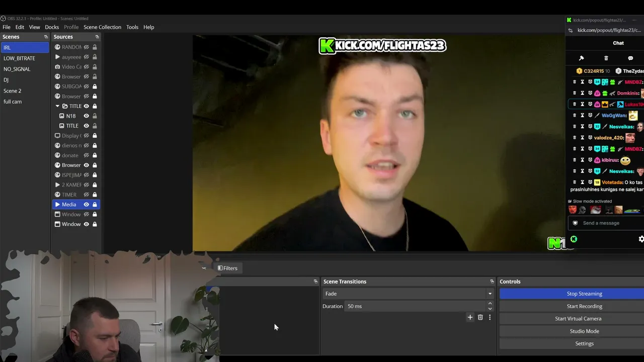Screen dimensions: 644x362
Task: Click the trash icon in Kick chat header
Action: click(x=606, y=58)
